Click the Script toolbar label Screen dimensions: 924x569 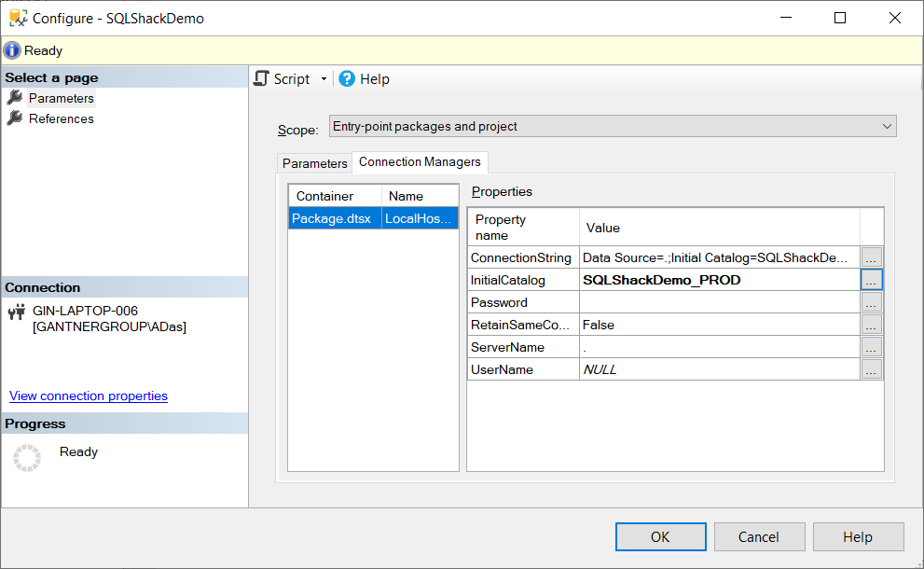pyautogui.click(x=292, y=79)
